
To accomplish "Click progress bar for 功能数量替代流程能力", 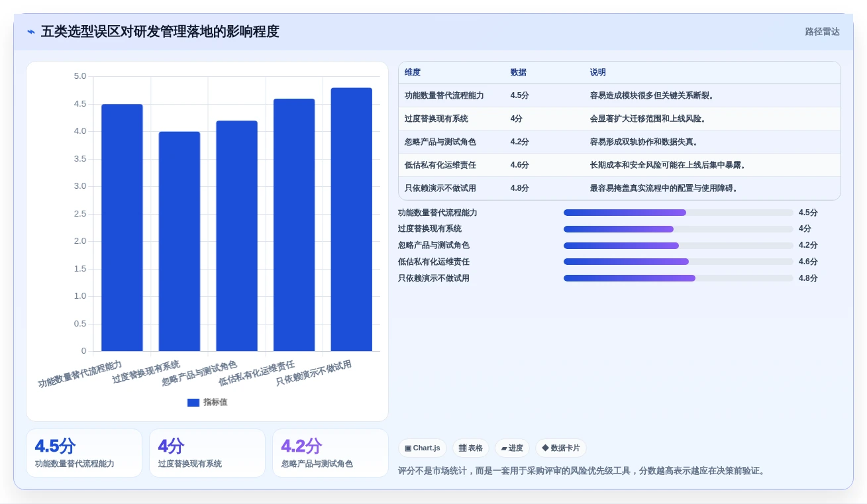I will (678, 213).
